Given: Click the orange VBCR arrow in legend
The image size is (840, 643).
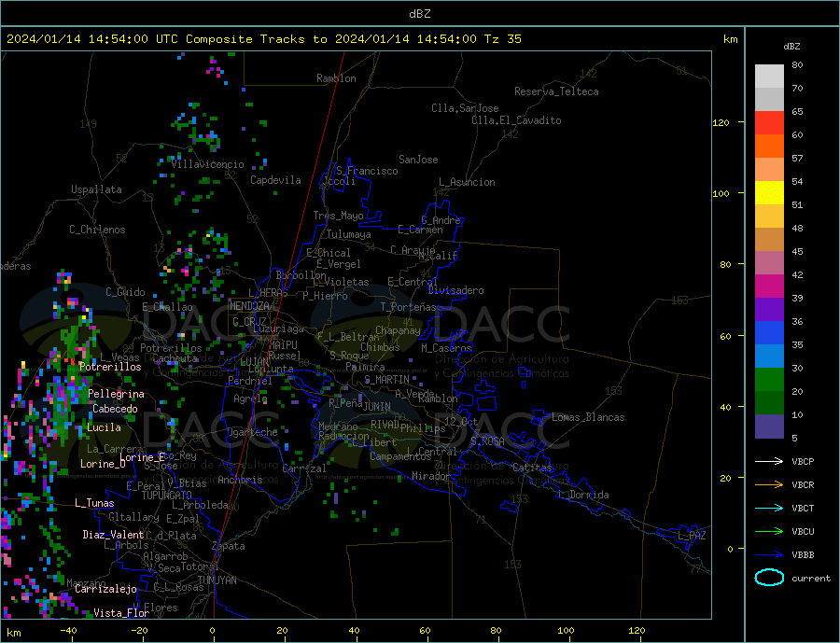Looking at the screenshot, I should pos(769,485).
